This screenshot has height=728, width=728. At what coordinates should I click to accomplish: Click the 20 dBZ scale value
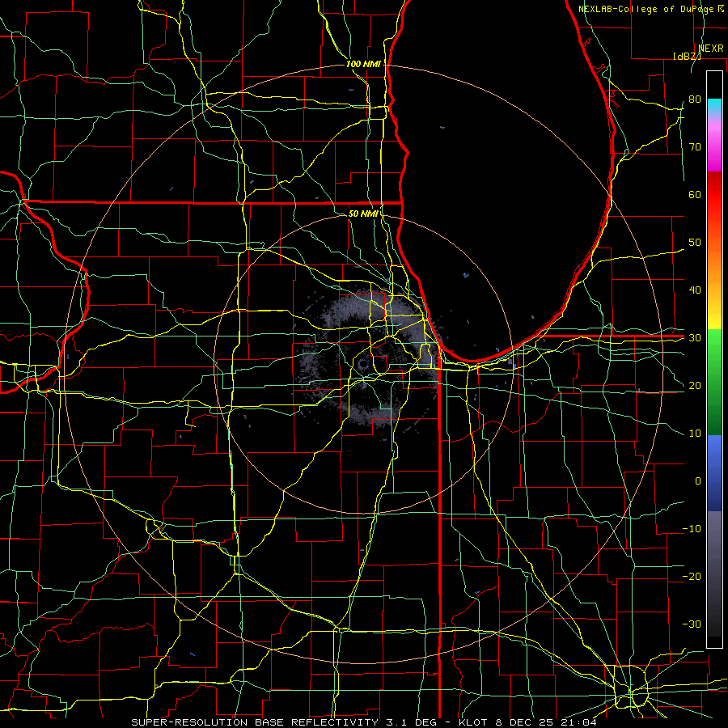[695, 385]
